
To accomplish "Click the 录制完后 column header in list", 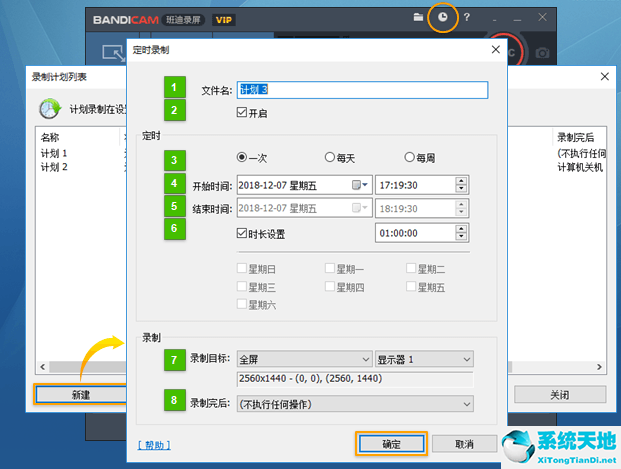I will tap(575, 137).
